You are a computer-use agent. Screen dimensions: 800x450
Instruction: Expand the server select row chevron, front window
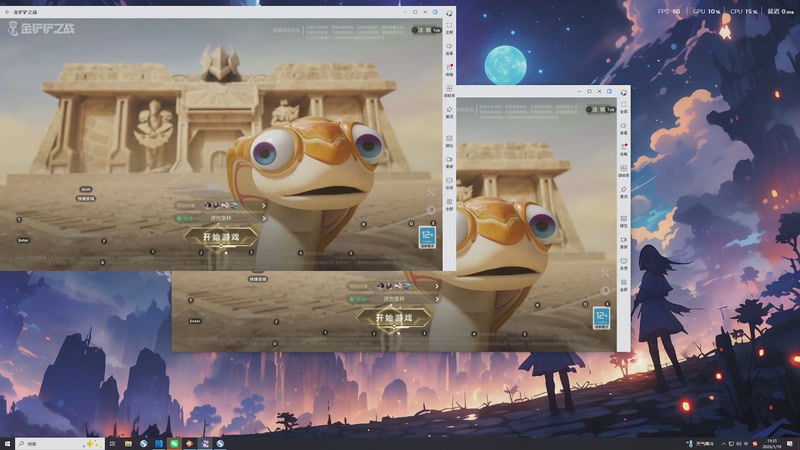263,218
